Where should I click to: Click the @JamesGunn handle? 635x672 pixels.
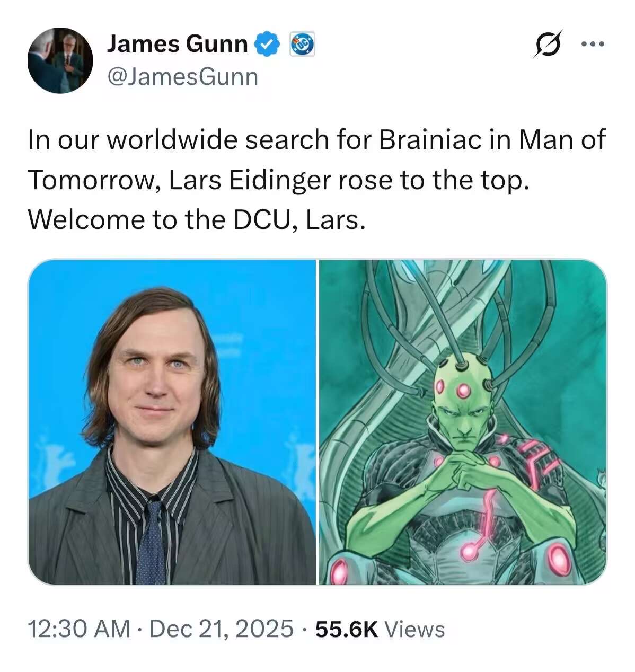pos(182,77)
